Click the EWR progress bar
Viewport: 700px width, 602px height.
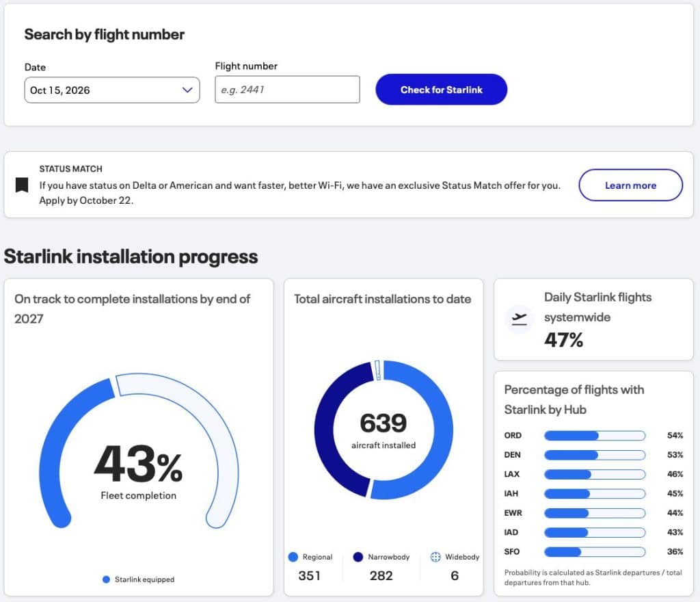[x=595, y=513]
